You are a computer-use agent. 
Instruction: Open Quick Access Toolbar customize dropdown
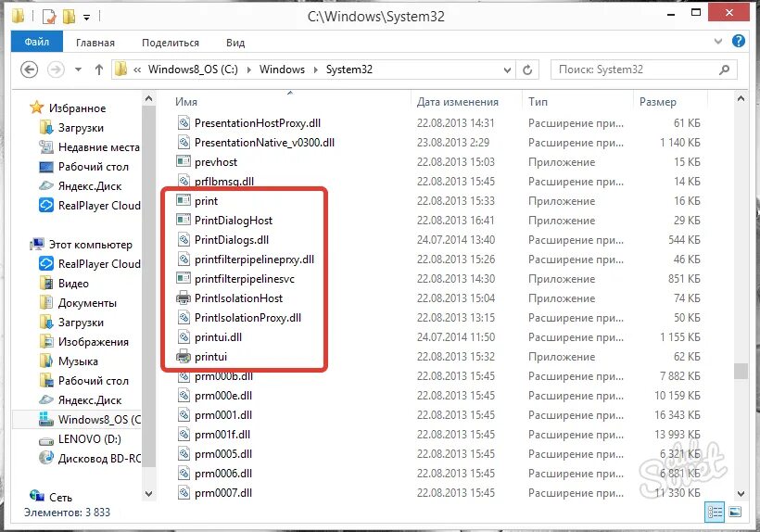86,18
